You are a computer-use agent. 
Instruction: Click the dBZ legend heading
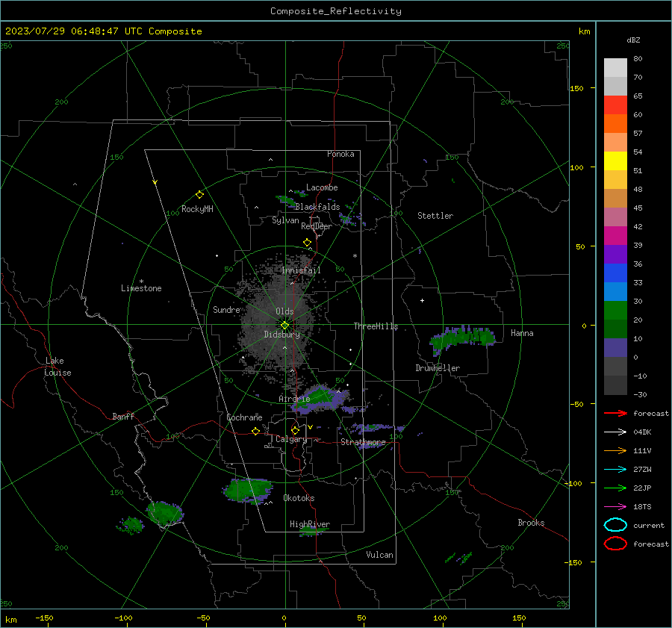[633, 40]
